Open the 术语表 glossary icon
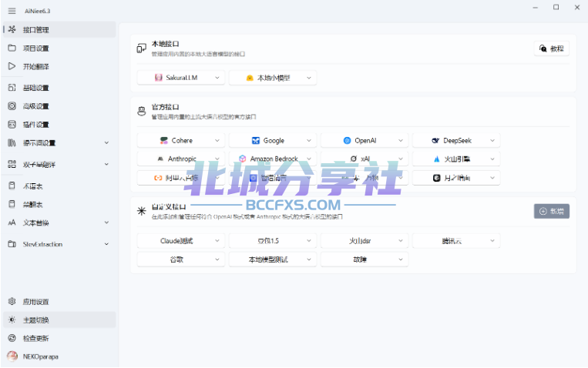 (x=12, y=186)
